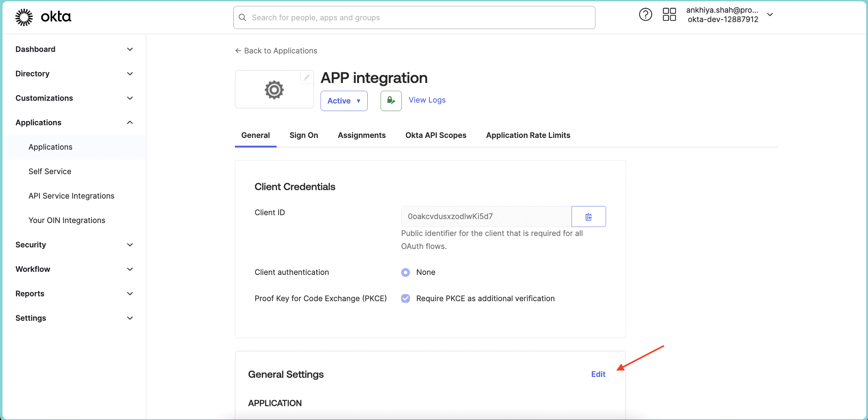This screenshot has height=420, width=868.
Task: Copy the Client ID to clipboard
Action: 588,216
